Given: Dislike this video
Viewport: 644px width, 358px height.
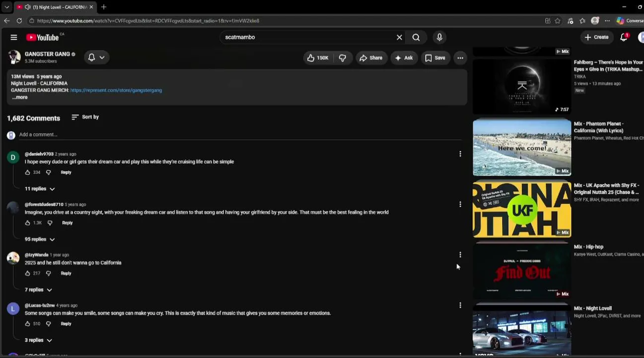Looking at the screenshot, I should [343, 58].
